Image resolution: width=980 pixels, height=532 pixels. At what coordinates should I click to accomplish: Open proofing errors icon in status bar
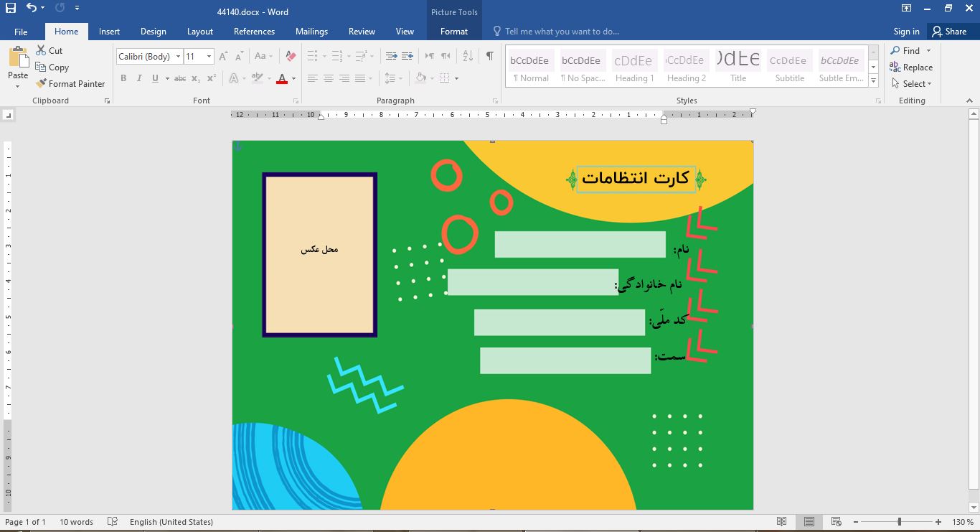point(113,522)
